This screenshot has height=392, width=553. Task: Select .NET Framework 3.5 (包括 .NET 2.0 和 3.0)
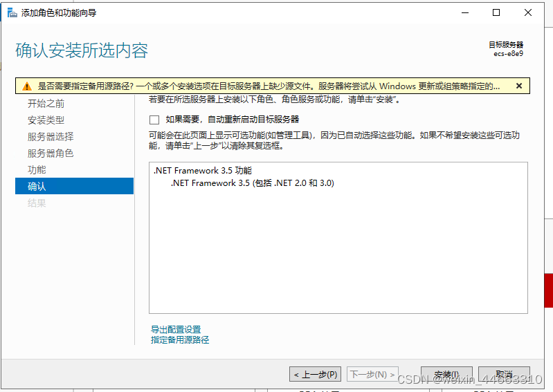252,183
